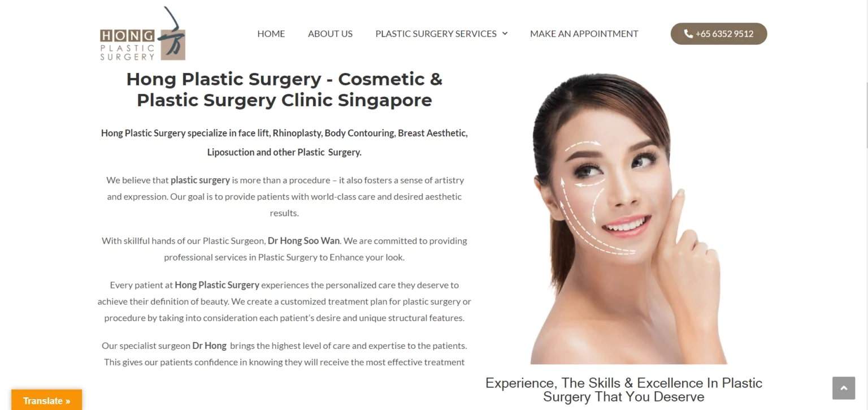This screenshot has height=410, width=868.
Task: Click the bold 'plastic surgery' text
Action: click(200, 180)
